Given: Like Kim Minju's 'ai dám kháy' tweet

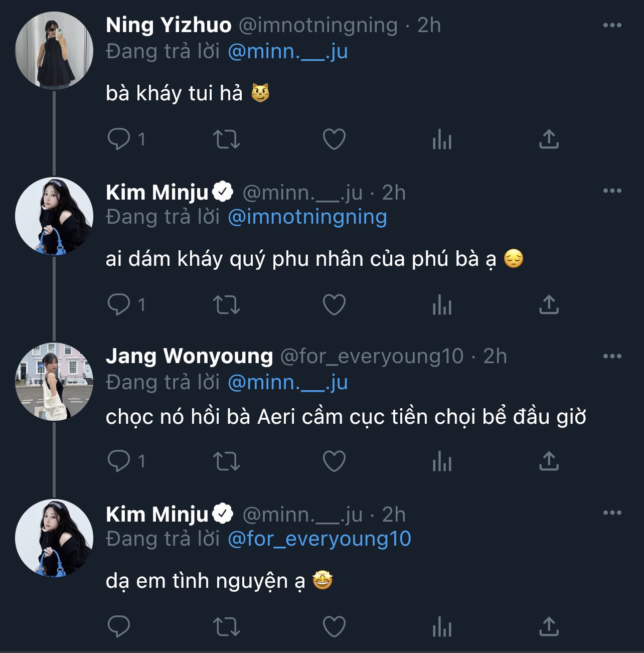Looking at the screenshot, I should pos(334,304).
